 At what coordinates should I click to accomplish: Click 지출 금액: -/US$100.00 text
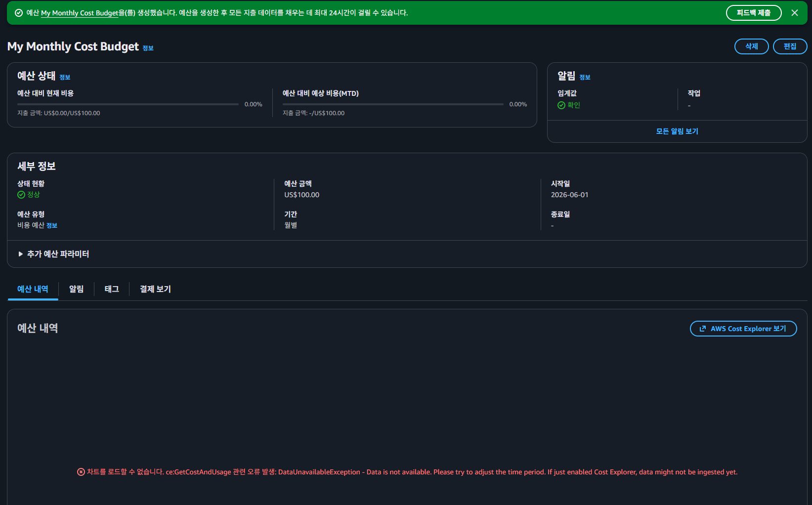[x=314, y=113]
